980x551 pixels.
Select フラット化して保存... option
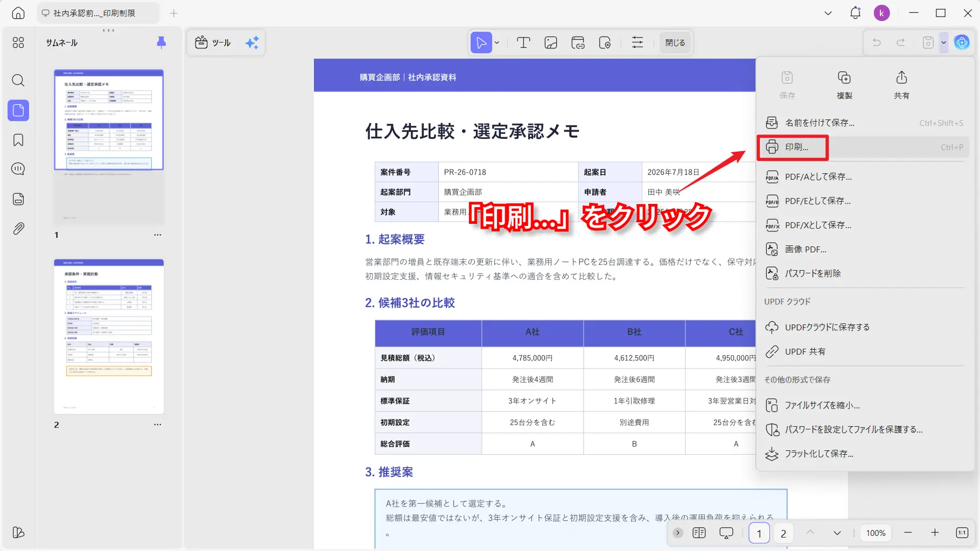click(865, 454)
